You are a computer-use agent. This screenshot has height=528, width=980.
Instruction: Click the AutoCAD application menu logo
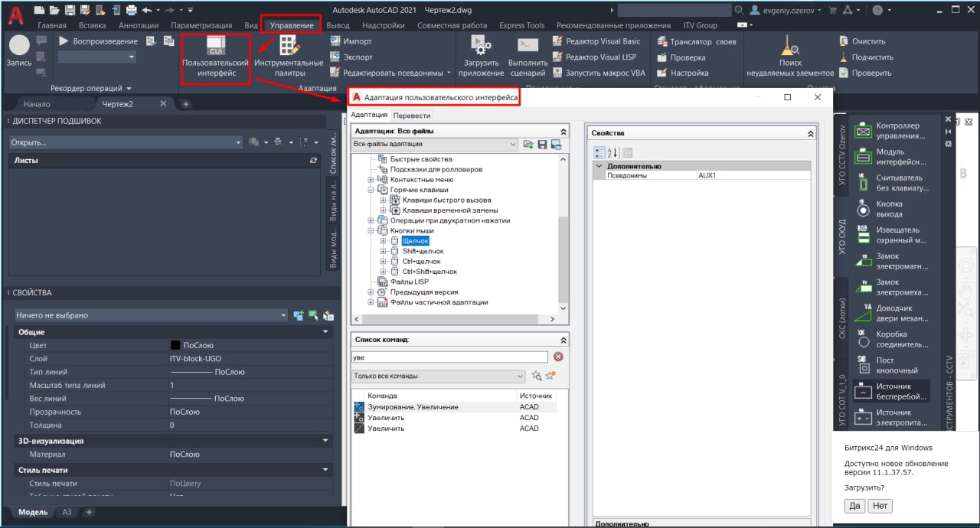coord(15,15)
